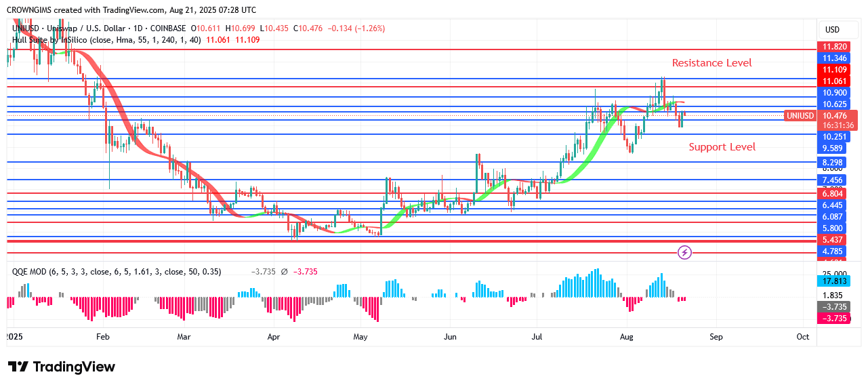
Task: Click the high value H10.699
Action: pyautogui.click(x=241, y=28)
